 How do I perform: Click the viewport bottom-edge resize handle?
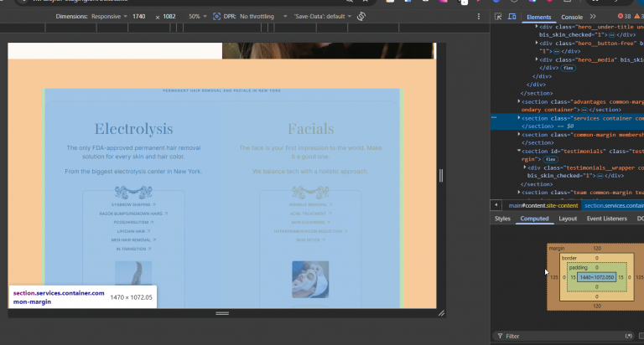pos(222,313)
